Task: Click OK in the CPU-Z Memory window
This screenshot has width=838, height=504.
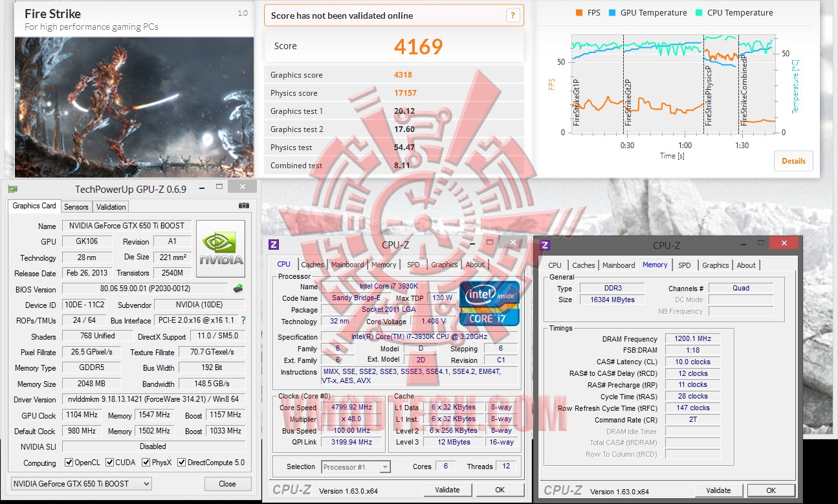Action: [x=771, y=490]
